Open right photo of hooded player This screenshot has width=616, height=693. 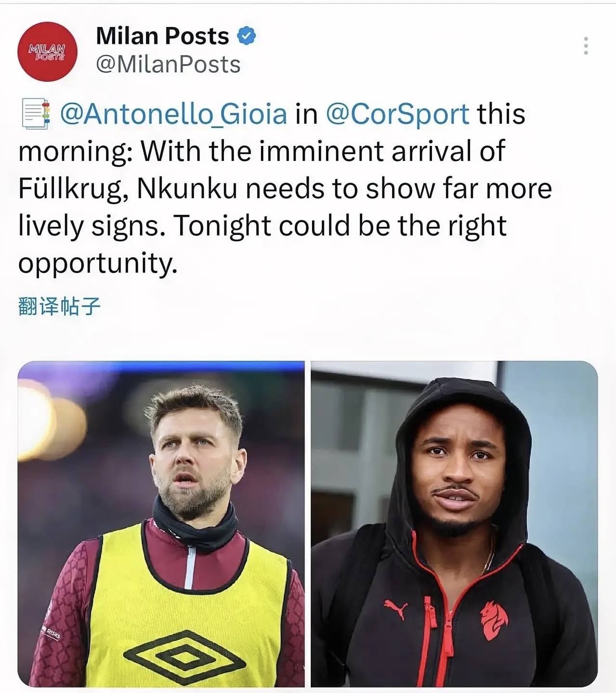point(454,524)
